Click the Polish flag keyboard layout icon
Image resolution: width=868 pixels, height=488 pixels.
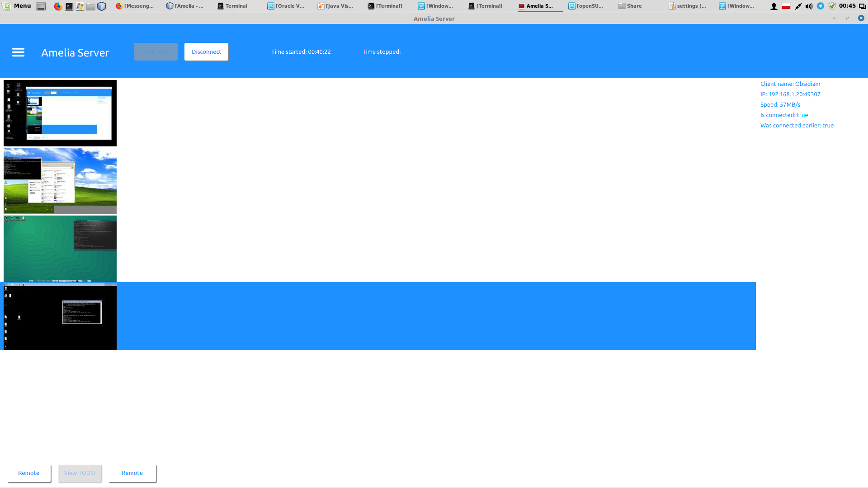pos(786,6)
